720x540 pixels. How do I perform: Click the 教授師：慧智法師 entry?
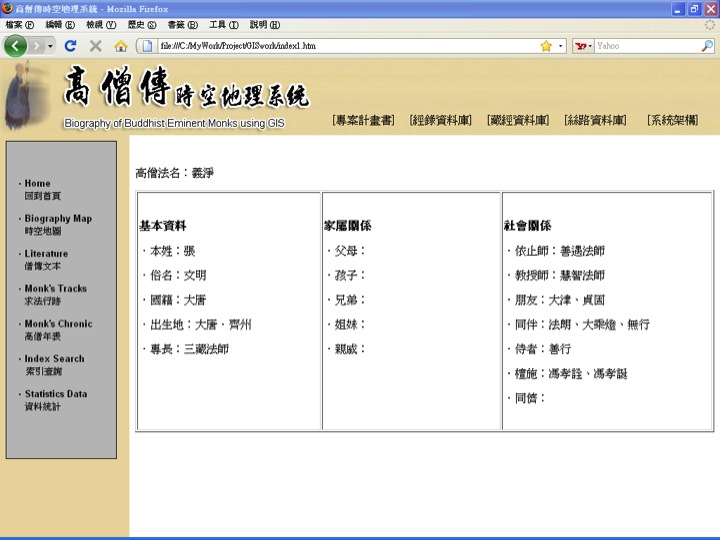tap(559, 276)
